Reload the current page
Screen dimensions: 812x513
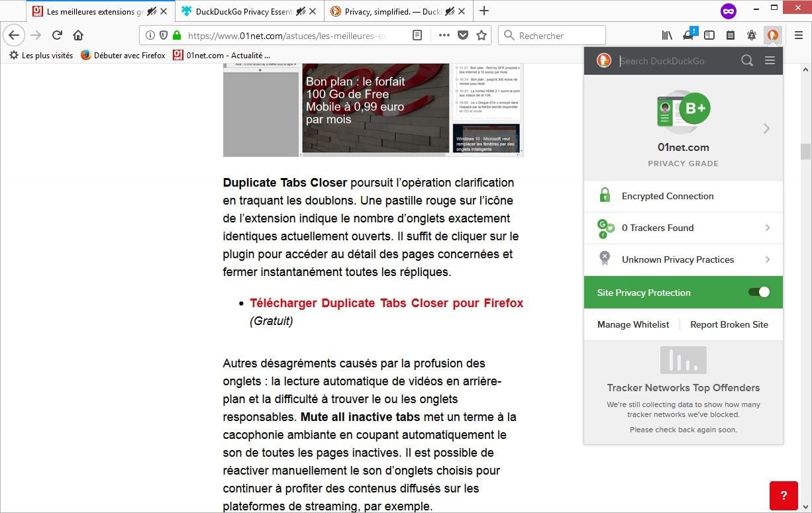point(57,35)
